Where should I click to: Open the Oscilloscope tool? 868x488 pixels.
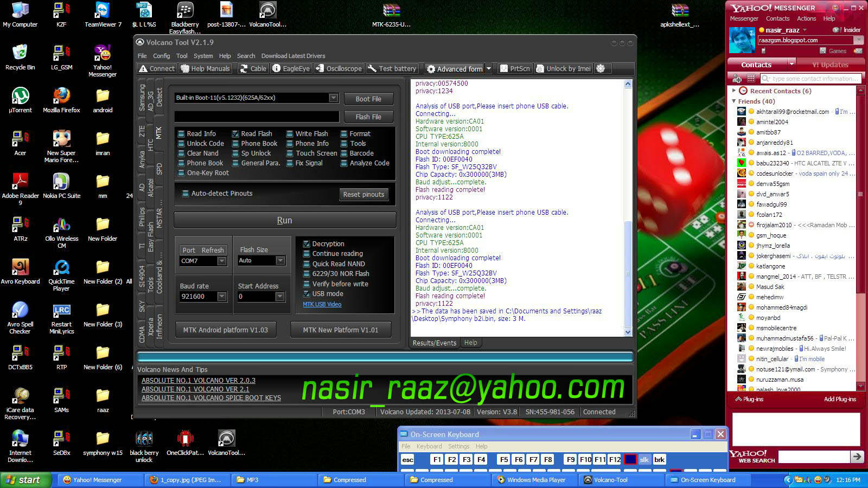(339, 68)
